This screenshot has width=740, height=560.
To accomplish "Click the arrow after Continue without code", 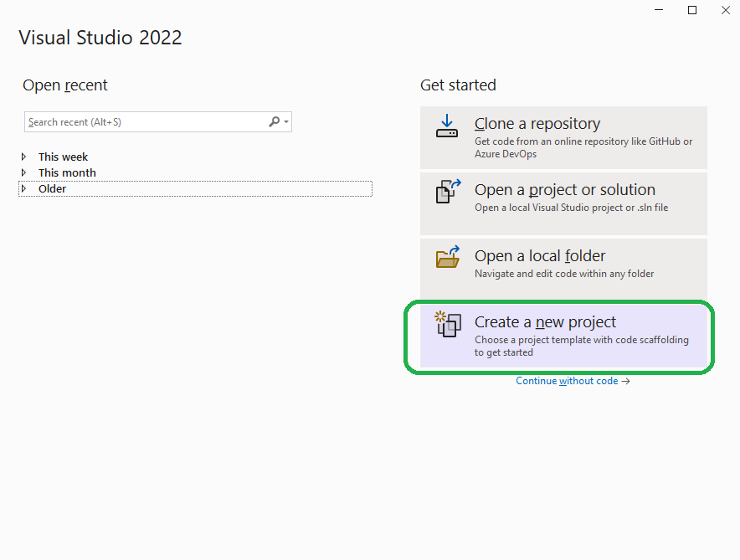I will click(x=626, y=381).
